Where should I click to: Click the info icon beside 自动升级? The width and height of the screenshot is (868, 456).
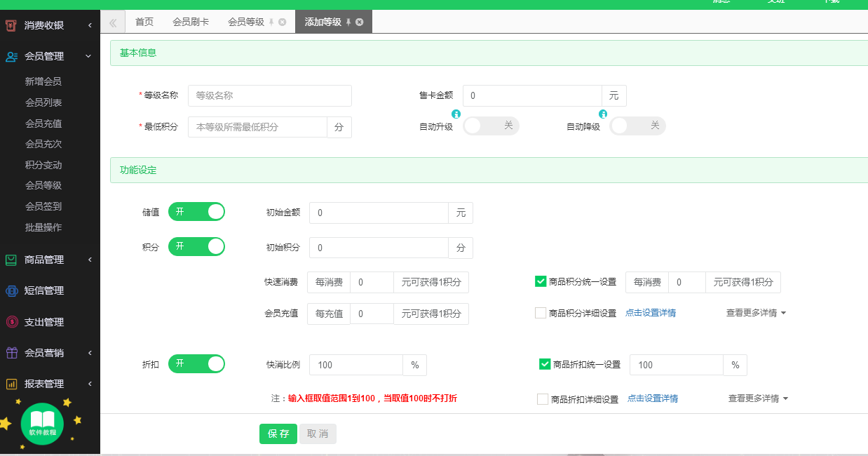456,114
